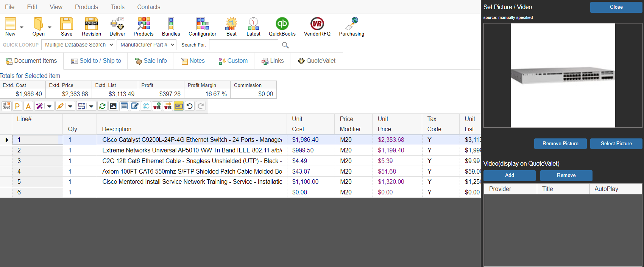Viewport: 644px width, 267px height.
Task: Click the green refresh arrows icon
Action: pyautogui.click(x=102, y=106)
